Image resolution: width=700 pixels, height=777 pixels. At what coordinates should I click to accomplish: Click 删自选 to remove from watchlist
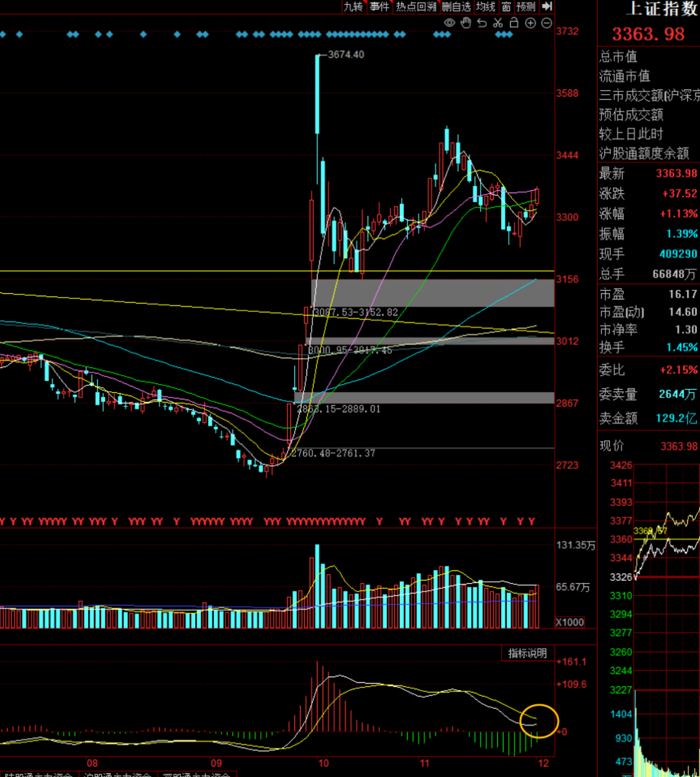[x=456, y=6]
